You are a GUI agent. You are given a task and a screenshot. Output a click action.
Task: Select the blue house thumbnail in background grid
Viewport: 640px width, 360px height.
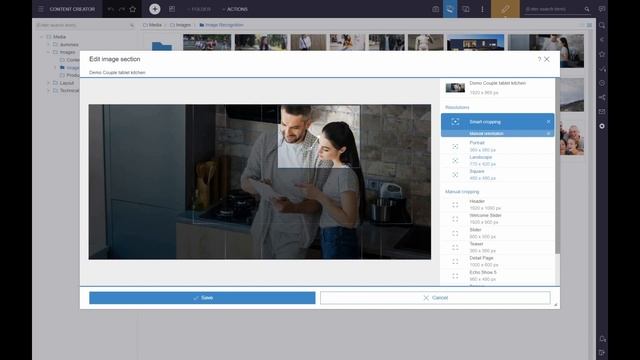(x=476, y=42)
